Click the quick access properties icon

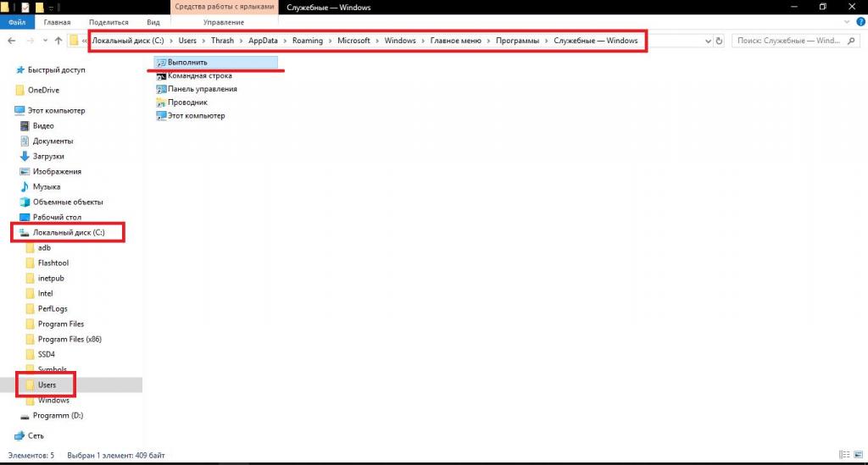pyautogui.click(x=25, y=7)
